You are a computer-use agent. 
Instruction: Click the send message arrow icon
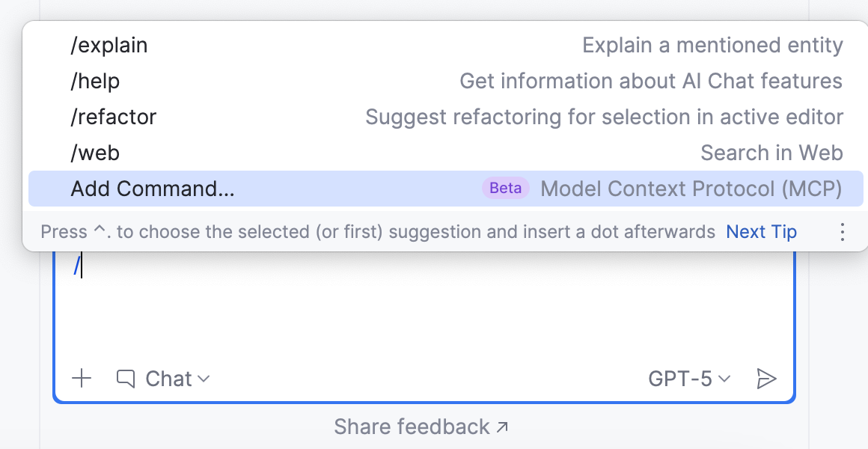(x=767, y=379)
